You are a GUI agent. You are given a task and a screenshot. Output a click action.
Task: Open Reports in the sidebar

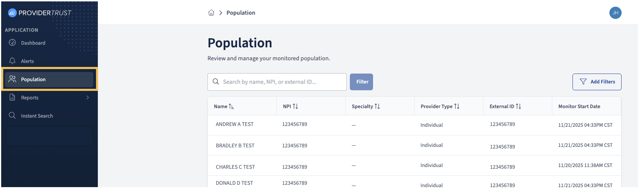(49, 97)
